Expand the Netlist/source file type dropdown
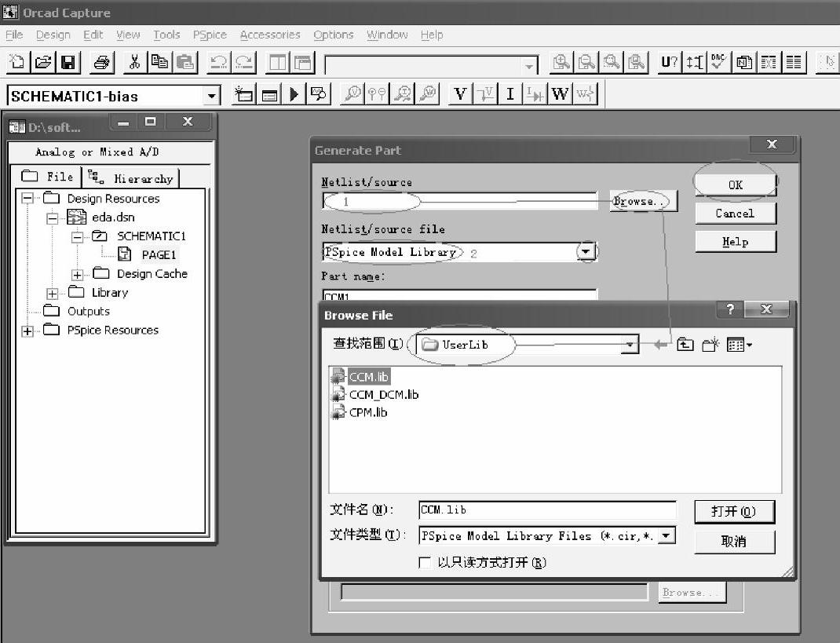Screen dimensions: 840x643 click(586, 252)
